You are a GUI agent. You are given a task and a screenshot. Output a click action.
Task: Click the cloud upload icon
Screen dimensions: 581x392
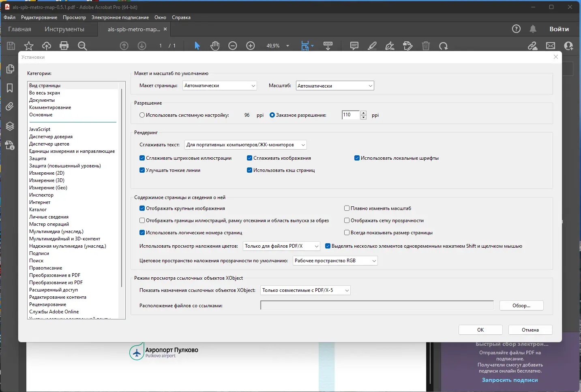(x=47, y=46)
